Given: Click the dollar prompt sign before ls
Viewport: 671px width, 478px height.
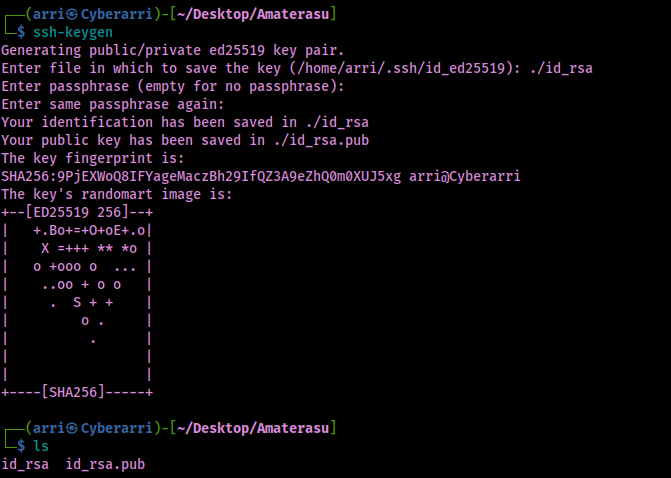Looking at the screenshot, I should [x=22, y=445].
